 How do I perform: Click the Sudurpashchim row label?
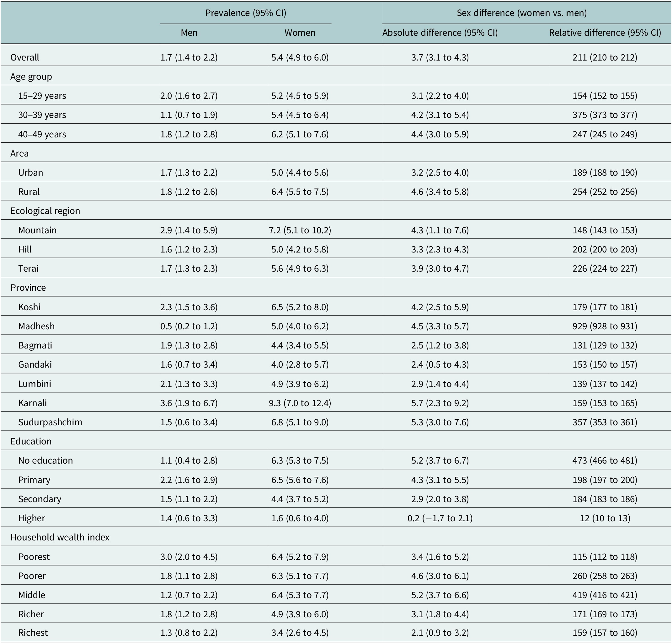50,422
